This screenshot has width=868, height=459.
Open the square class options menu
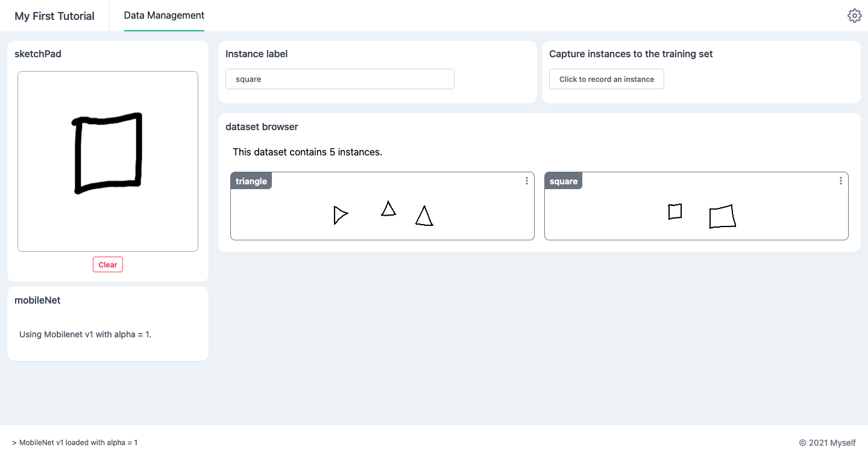coord(841,180)
